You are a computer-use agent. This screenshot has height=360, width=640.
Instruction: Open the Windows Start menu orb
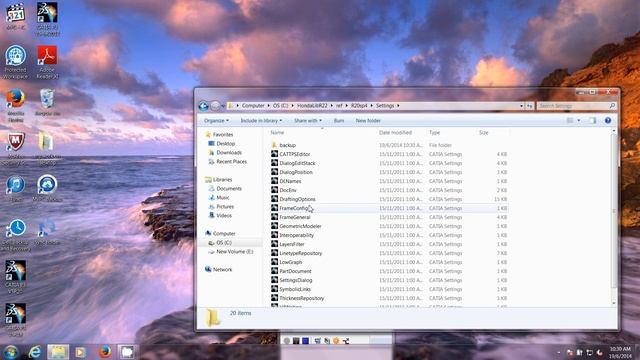11,351
